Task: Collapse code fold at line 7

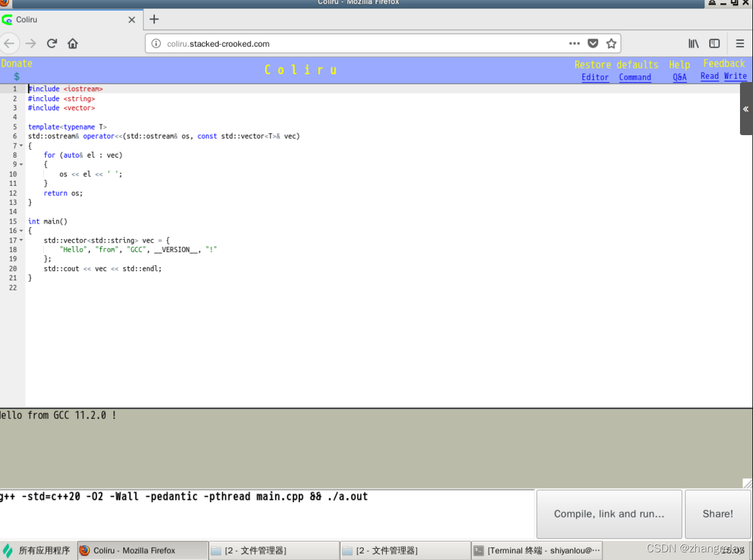Action: click(22, 146)
